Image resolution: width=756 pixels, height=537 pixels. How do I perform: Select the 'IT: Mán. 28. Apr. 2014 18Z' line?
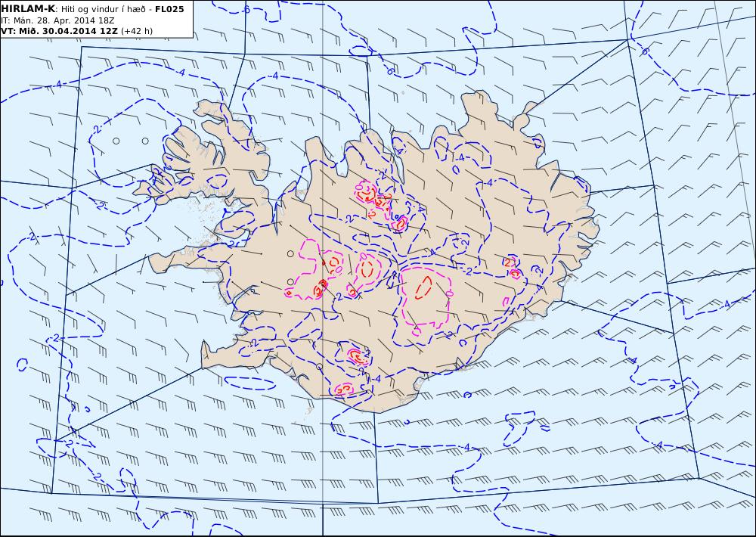pos(58,20)
